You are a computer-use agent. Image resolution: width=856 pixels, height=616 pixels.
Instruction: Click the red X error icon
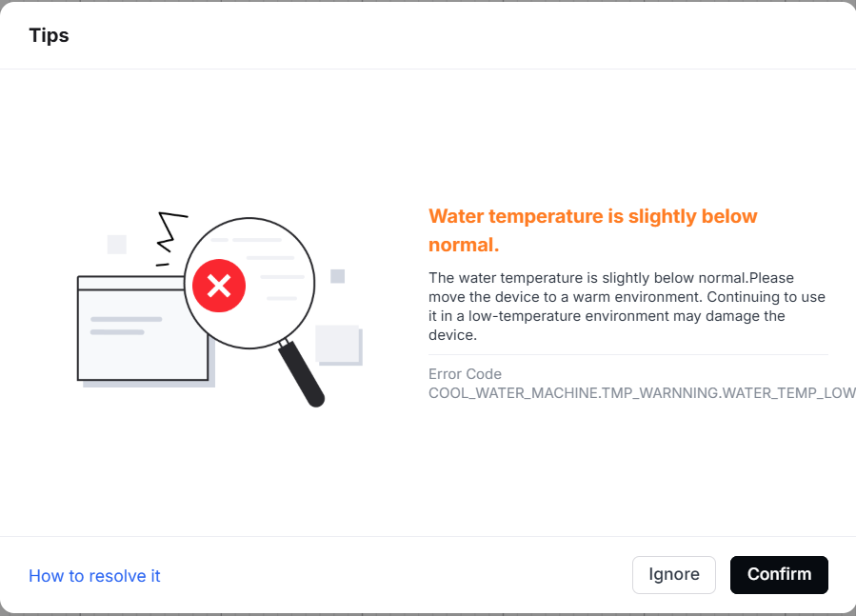pyautogui.click(x=219, y=286)
